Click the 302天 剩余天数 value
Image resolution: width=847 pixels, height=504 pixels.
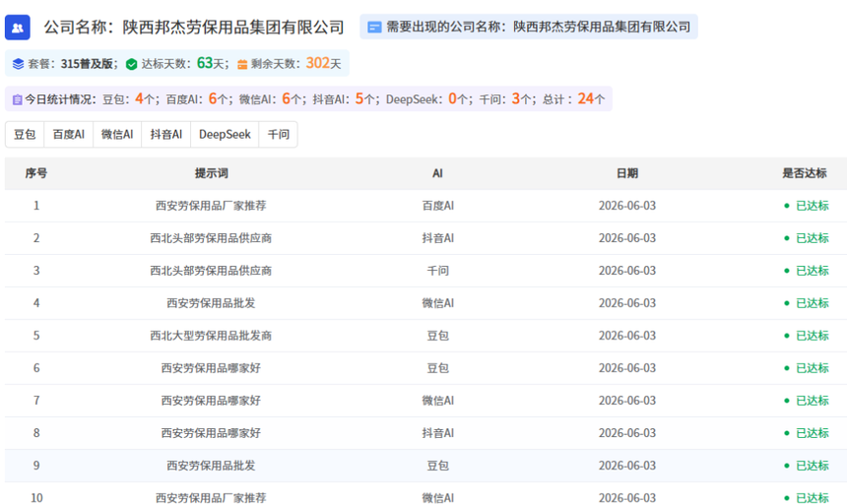click(324, 63)
